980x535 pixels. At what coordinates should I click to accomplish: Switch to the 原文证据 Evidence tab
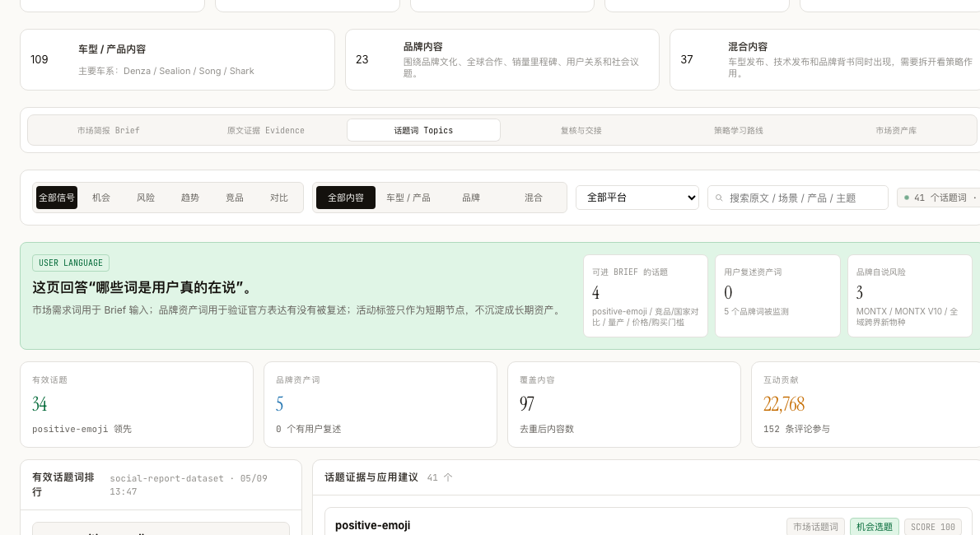[266, 130]
